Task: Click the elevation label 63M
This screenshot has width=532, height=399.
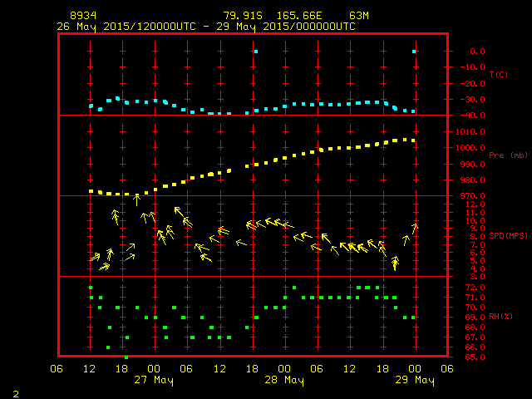Action: click(x=359, y=16)
